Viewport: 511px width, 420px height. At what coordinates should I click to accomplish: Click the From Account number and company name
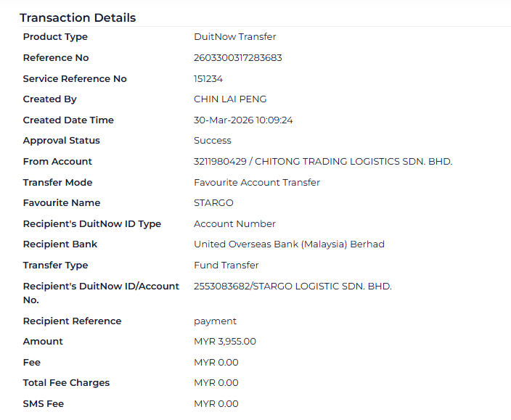322,162
